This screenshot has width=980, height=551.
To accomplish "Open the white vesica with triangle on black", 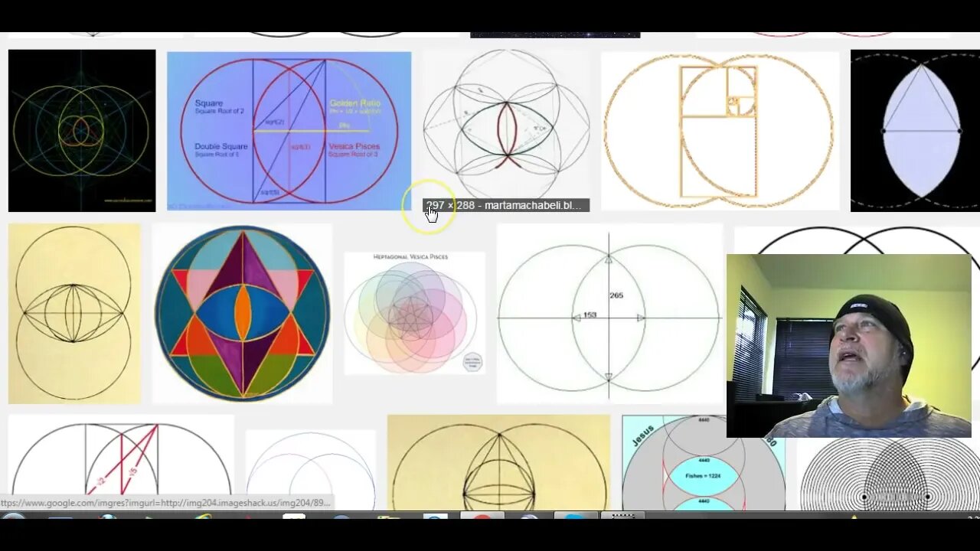I will click(x=915, y=130).
